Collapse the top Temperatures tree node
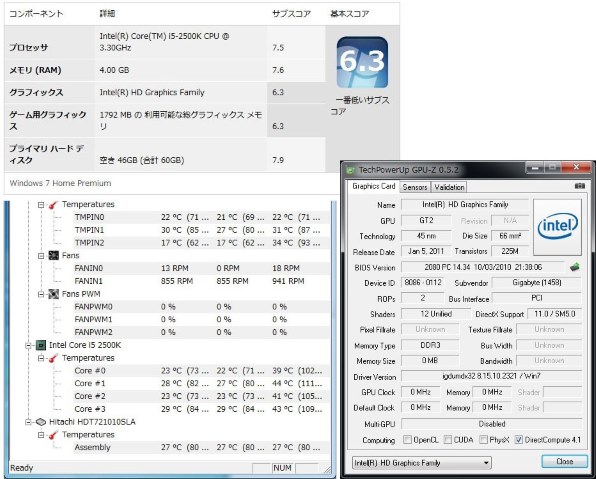This screenshot has width=596, height=479. click(x=41, y=205)
